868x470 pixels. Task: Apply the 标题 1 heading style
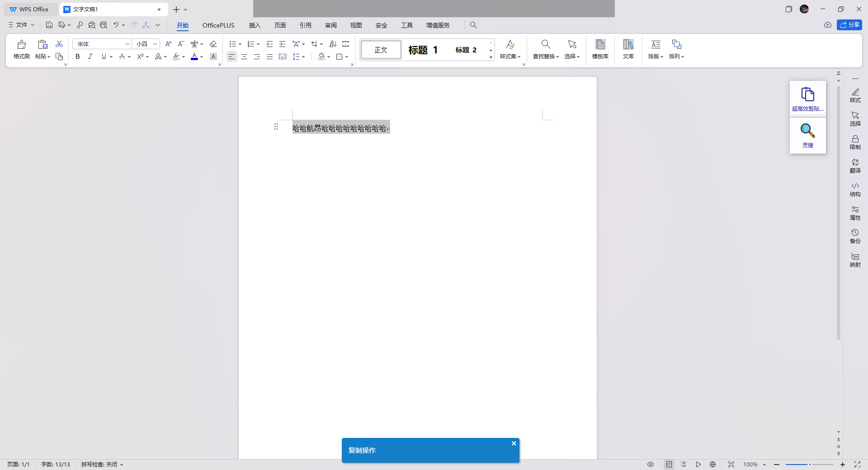click(423, 50)
